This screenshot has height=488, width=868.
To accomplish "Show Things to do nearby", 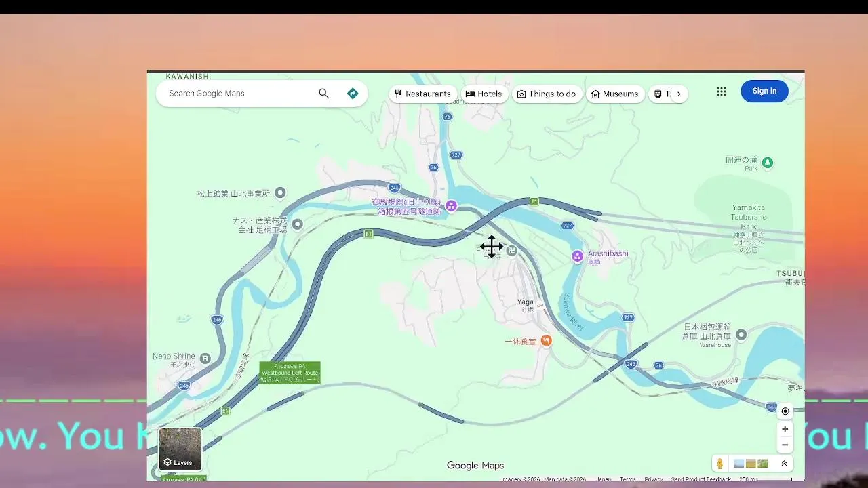I will point(547,94).
